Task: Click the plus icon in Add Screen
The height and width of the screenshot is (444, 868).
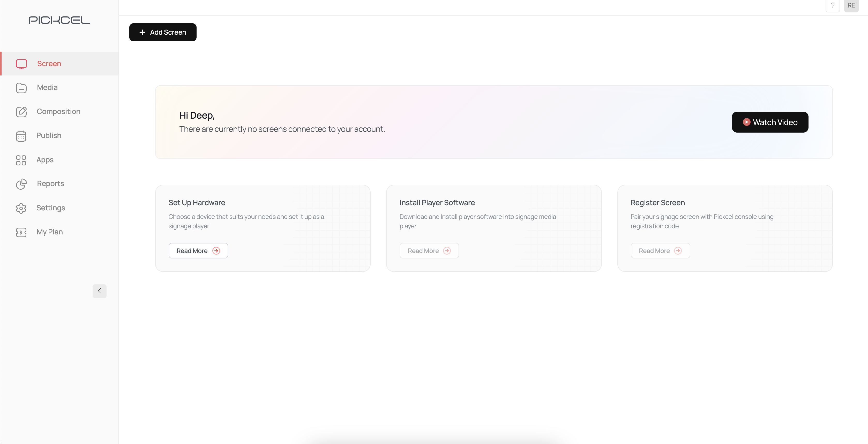Action: [x=142, y=32]
